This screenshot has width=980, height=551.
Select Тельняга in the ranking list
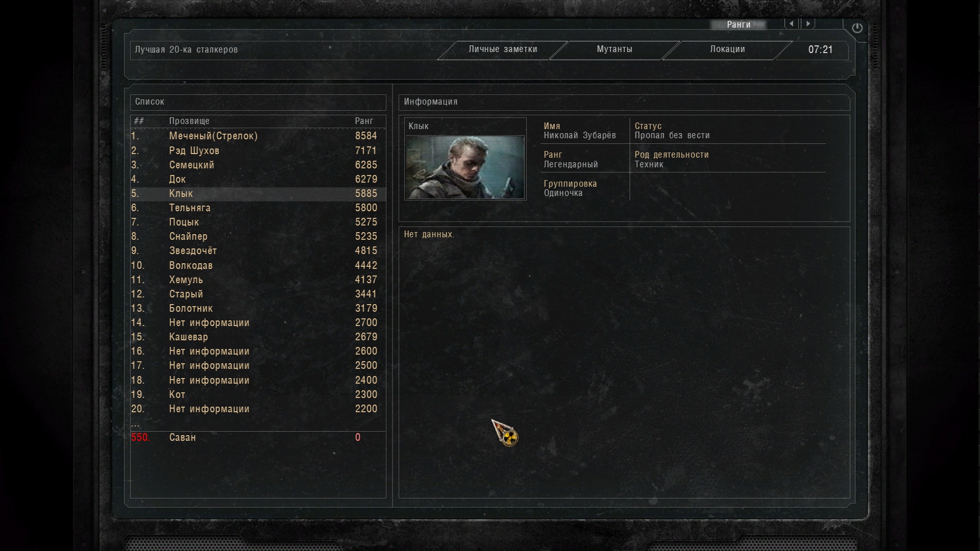(258, 208)
